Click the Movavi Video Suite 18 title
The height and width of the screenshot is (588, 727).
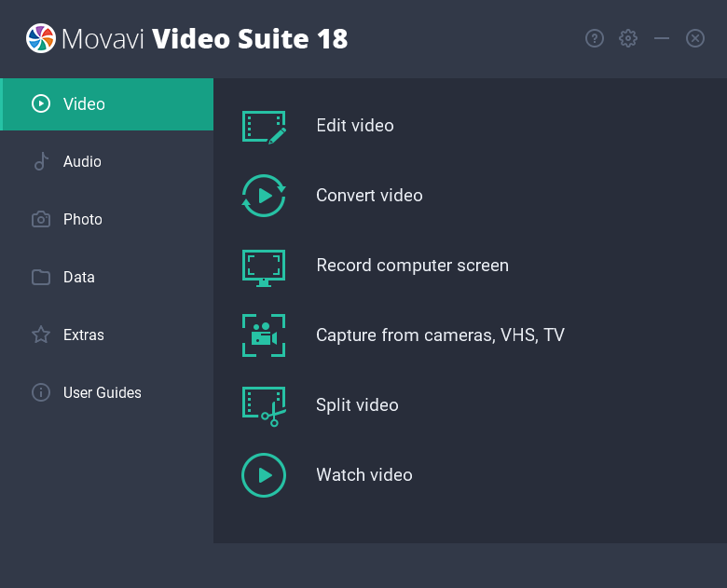pyautogui.click(x=204, y=38)
